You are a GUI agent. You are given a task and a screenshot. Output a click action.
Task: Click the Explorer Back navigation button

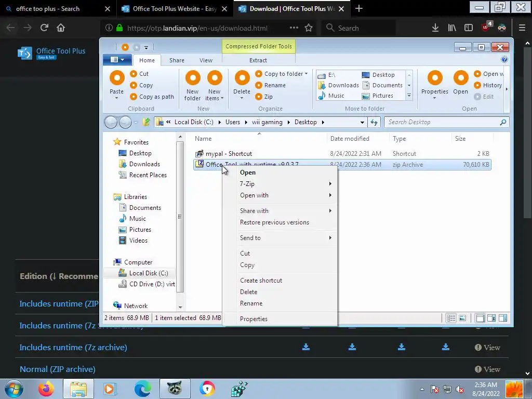[x=111, y=122]
